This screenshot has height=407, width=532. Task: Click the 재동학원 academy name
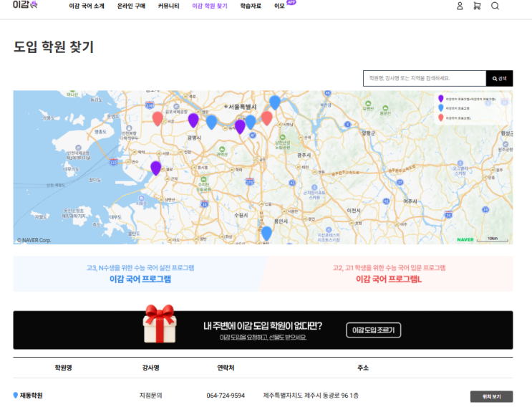(x=32, y=396)
